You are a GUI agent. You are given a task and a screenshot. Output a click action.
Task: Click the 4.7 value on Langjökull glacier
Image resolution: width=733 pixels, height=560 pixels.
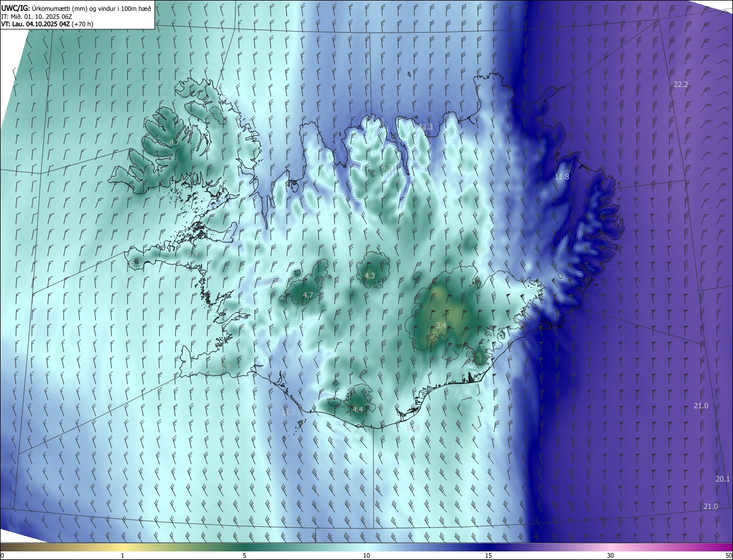308,295
